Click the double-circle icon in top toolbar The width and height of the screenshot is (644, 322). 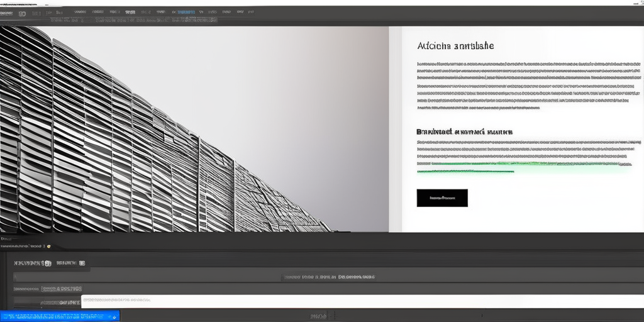point(23,13)
